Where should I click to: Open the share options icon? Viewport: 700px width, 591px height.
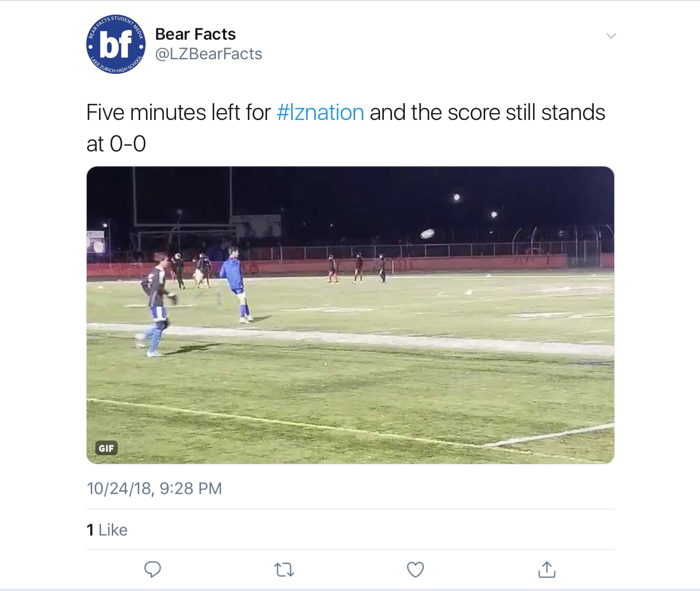click(547, 569)
